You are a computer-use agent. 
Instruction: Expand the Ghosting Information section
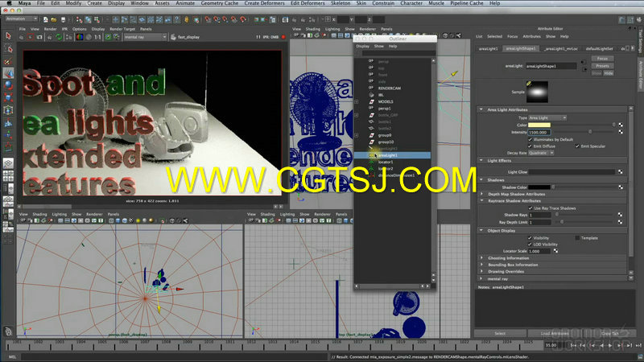coord(481,258)
